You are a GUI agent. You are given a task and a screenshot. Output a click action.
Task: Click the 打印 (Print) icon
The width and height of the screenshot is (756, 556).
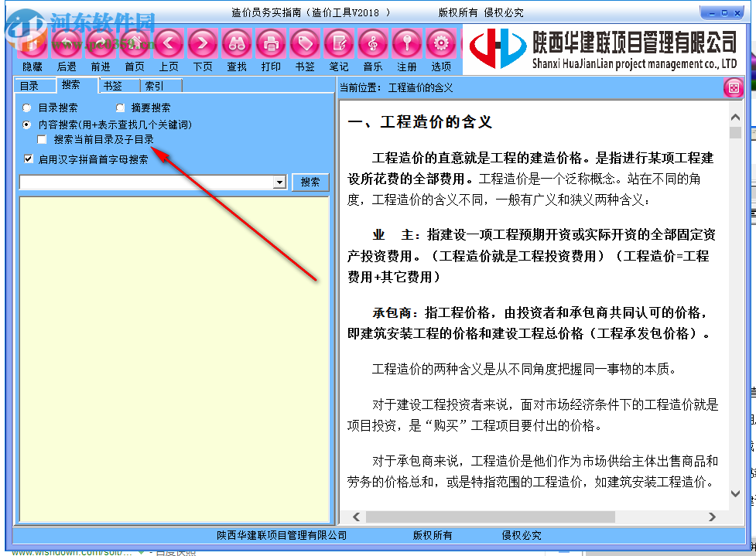pos(270,43)
